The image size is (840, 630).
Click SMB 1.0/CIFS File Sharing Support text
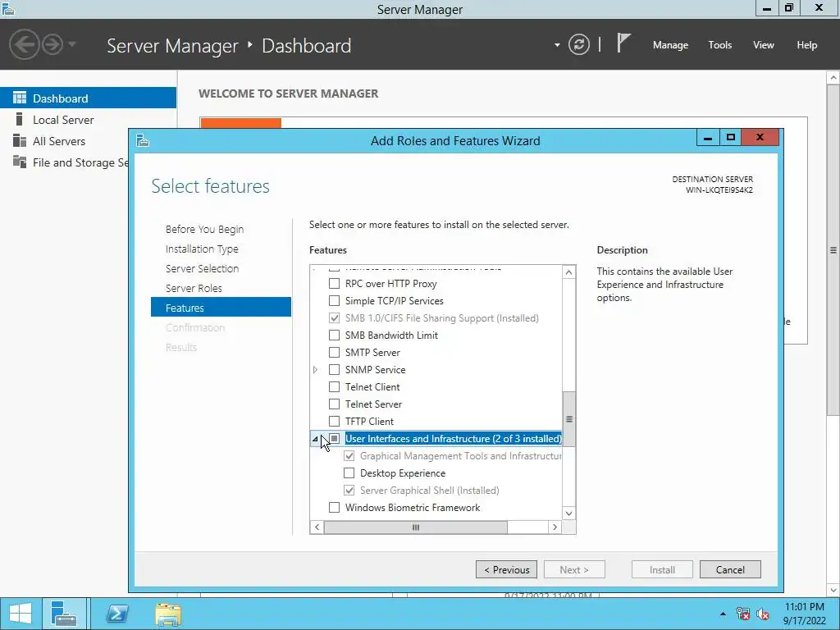(441, 317)
